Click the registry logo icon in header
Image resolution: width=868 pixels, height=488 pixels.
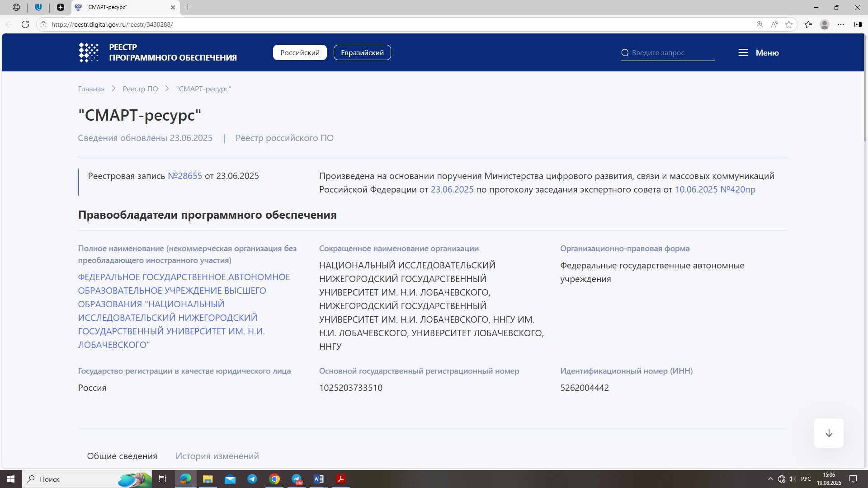coord(89,52)
